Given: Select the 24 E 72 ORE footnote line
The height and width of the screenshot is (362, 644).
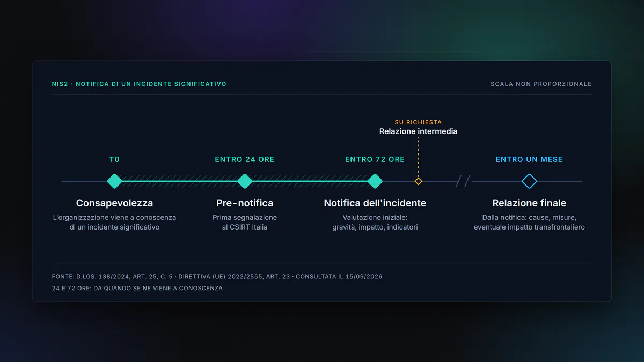Looking at the screenshot, I should (x=137, y=289).
